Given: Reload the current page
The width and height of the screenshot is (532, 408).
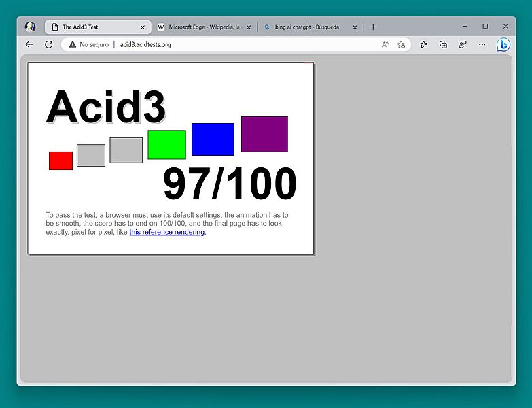Looking at the screenshot, I should point(48,44).
